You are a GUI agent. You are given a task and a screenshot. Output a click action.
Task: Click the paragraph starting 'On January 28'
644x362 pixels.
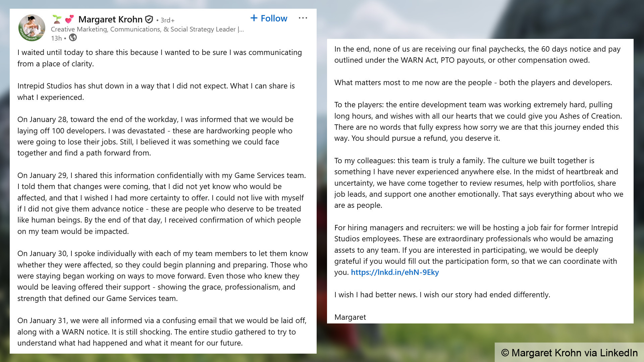155,136
